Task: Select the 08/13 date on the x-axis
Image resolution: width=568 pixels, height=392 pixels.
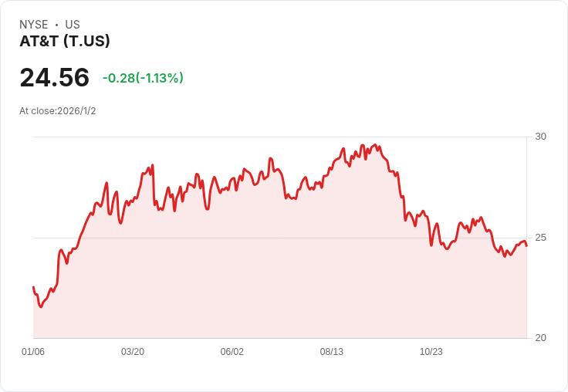Action: coord(332,352)
